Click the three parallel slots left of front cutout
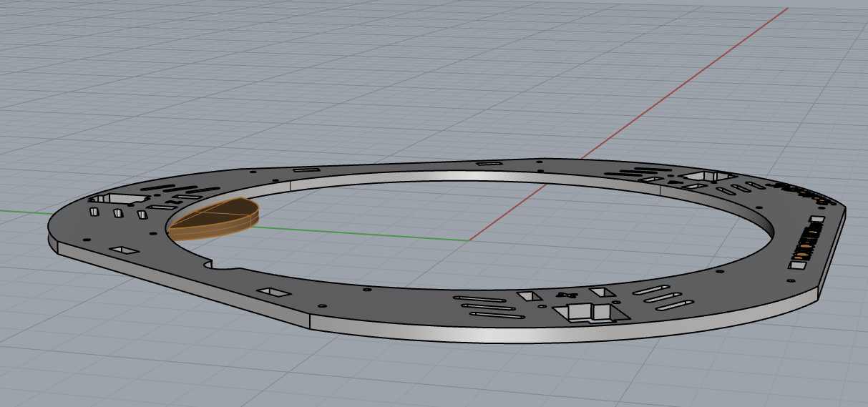 (x=490, y=306)
